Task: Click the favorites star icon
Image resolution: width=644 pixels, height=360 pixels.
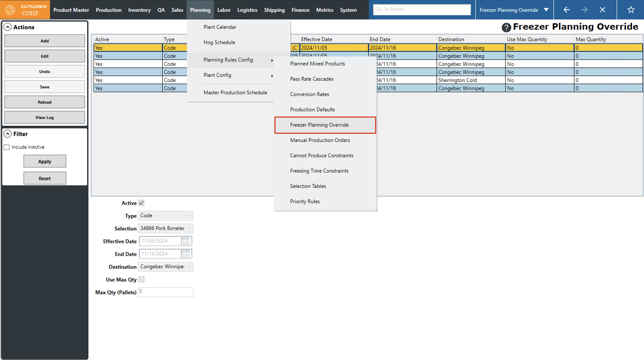Action: click(x=631, y=10)
